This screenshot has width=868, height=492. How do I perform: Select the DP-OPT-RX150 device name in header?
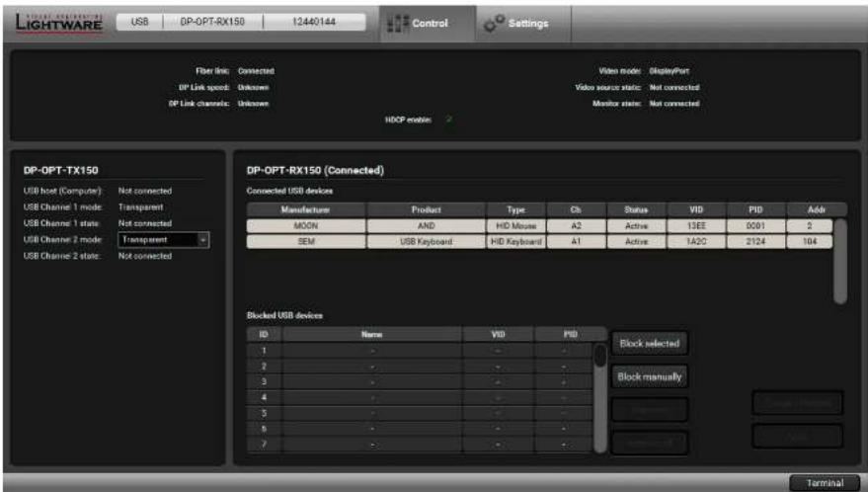tap(212, 22)
